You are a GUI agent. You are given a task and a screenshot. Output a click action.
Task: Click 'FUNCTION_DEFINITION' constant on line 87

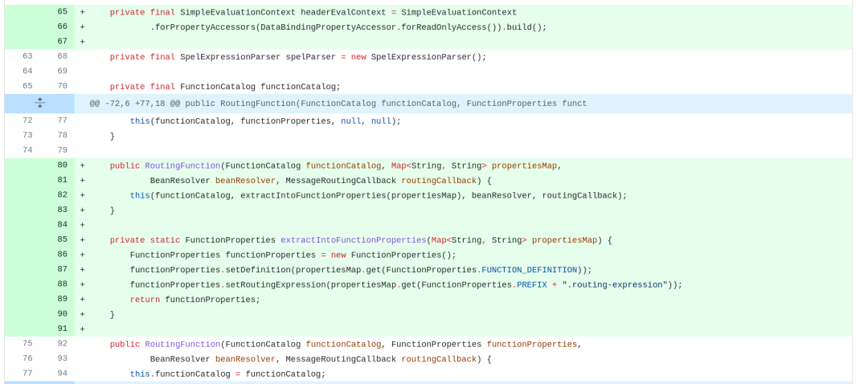coord(529,270)
